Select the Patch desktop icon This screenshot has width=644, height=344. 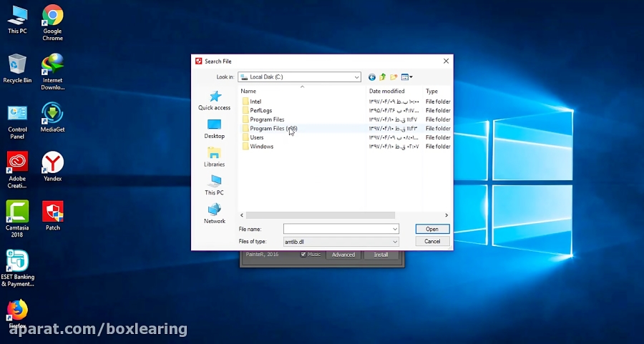click(x=52, y=216)
